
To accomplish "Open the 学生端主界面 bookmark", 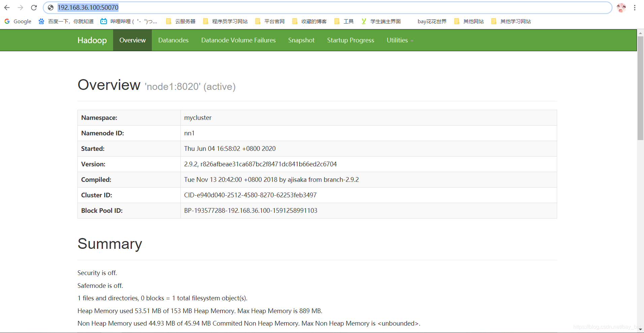I will (381, 21).
